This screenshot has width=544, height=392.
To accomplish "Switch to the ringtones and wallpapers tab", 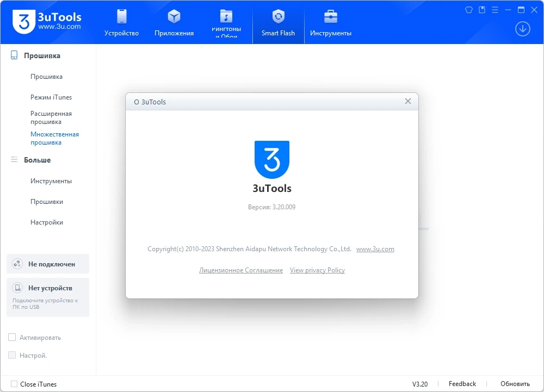I will (x=226, y=23).
